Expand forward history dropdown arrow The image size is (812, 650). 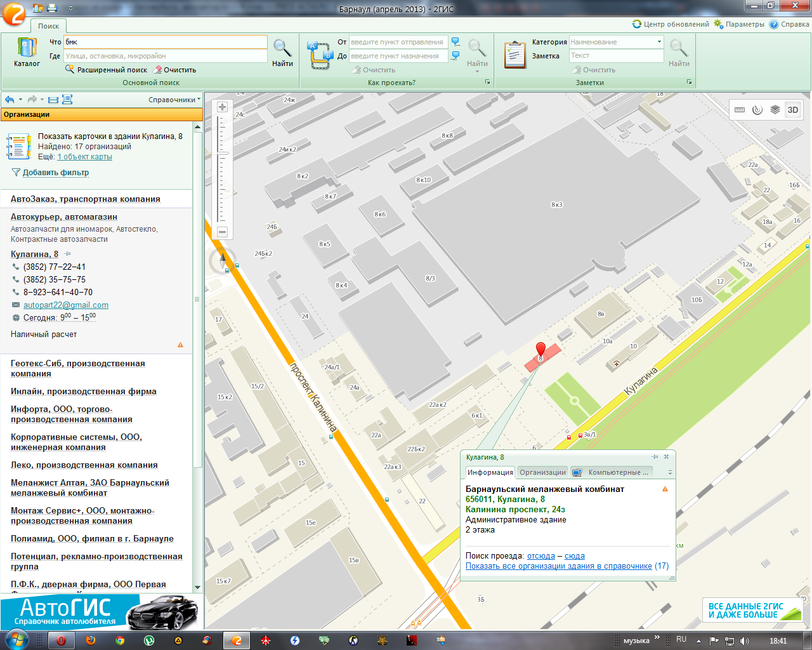coord(43,100)
